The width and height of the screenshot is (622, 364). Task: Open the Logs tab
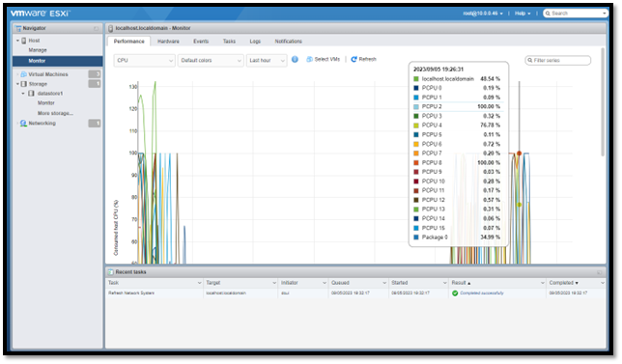(x=255, y=42)
